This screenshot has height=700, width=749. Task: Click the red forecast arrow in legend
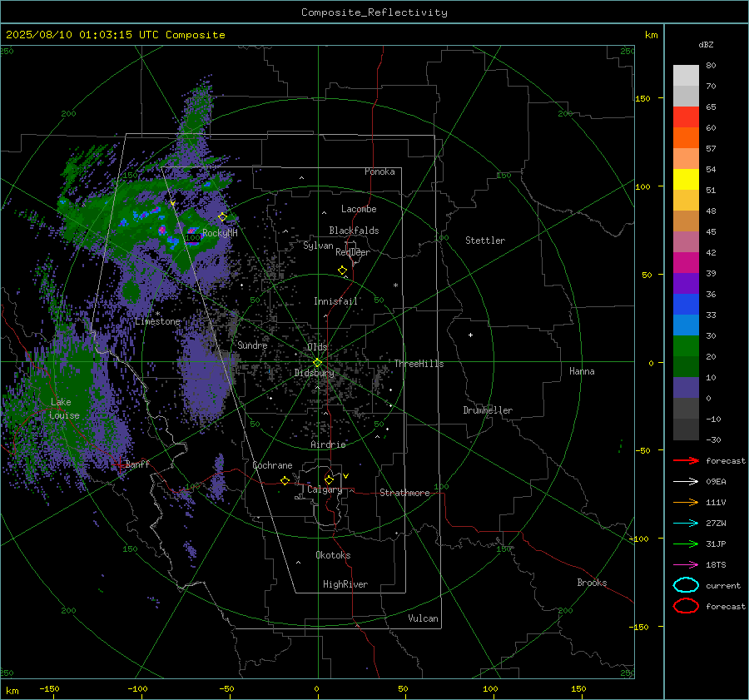686,460
